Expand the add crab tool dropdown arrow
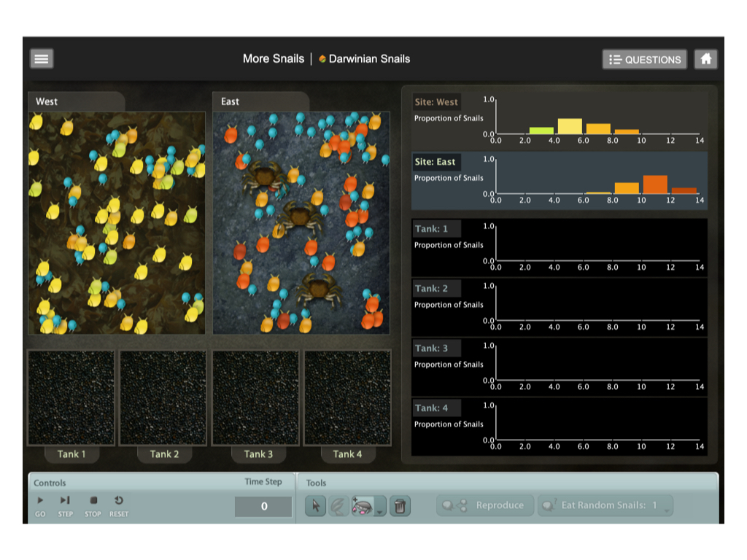 click(379, 510)
